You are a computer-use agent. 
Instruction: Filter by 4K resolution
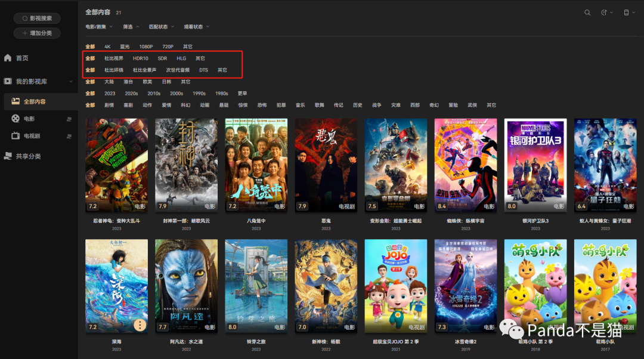click(107, 47)
